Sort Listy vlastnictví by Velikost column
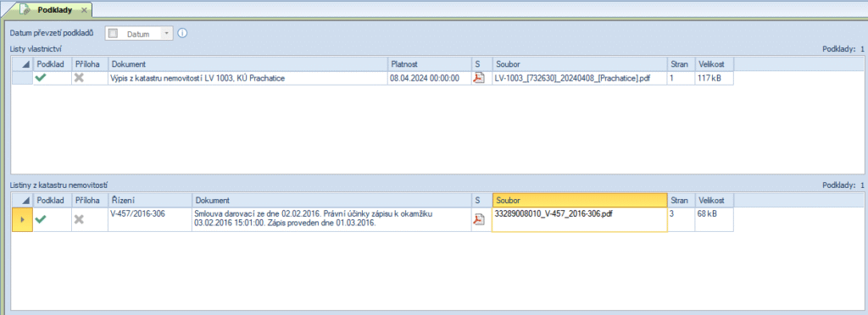 (x=714, y=64)
